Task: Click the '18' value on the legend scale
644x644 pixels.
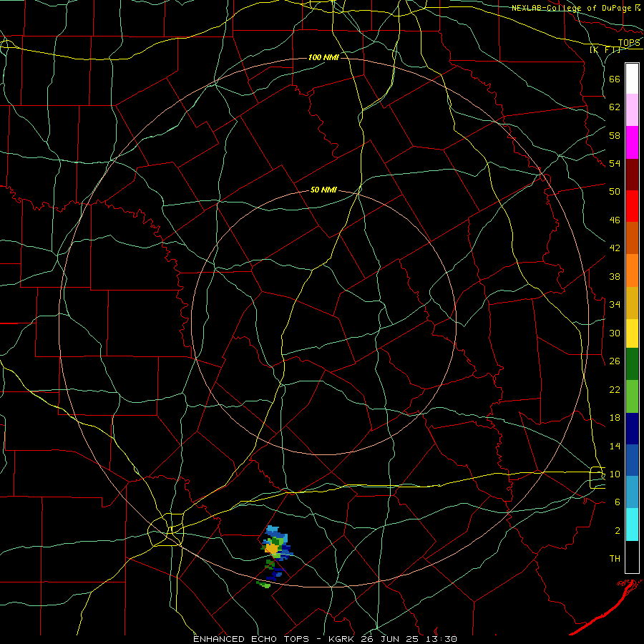Action: 615,418
